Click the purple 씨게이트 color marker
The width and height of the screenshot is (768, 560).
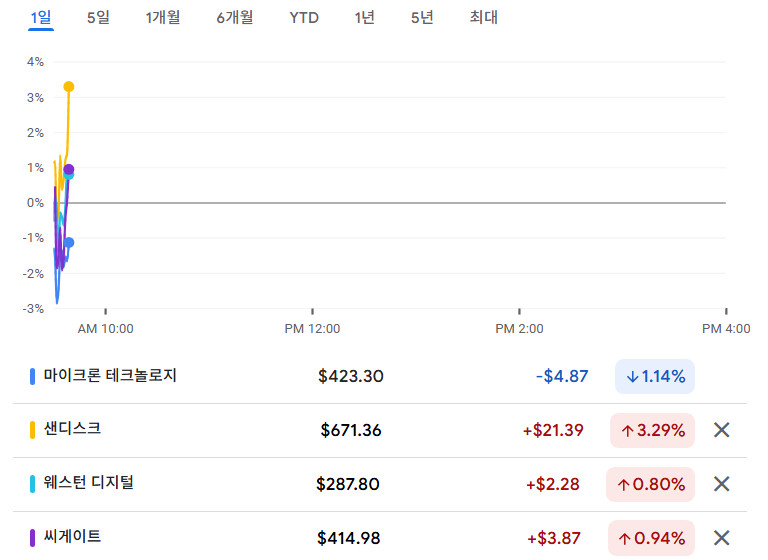tap(33, 538)
